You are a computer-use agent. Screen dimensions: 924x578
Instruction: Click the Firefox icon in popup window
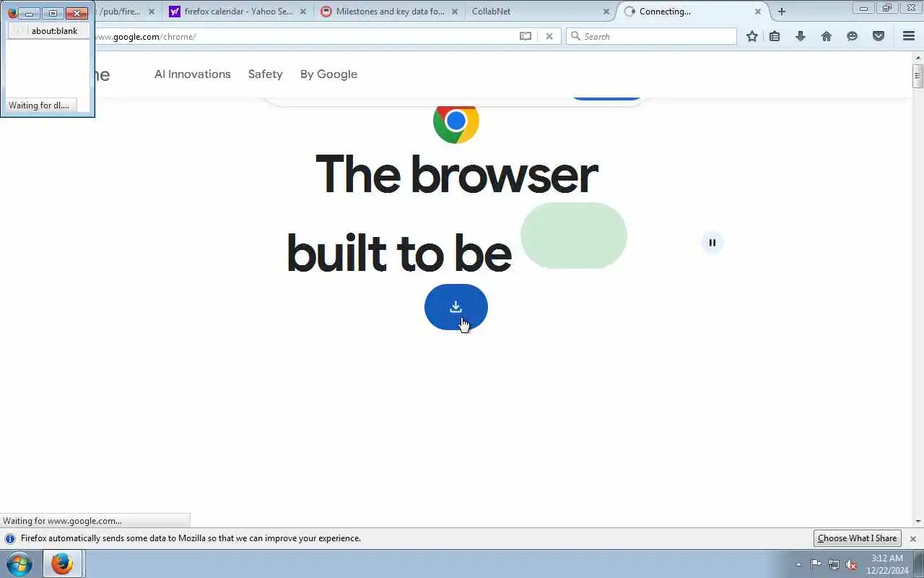click(x=12, y=12)
